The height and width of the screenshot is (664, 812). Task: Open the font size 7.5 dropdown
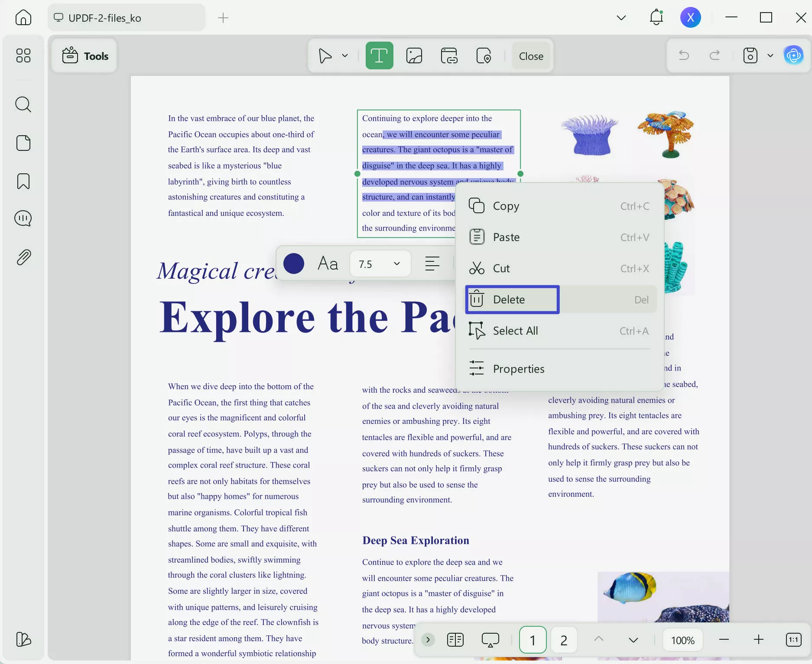point(380,264)
